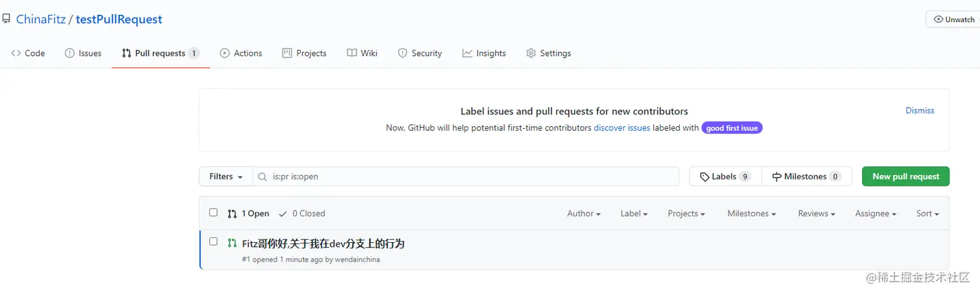
Task: Click the is:pr is:open search field
Action: pyautogui.click(x=465, y=176)
